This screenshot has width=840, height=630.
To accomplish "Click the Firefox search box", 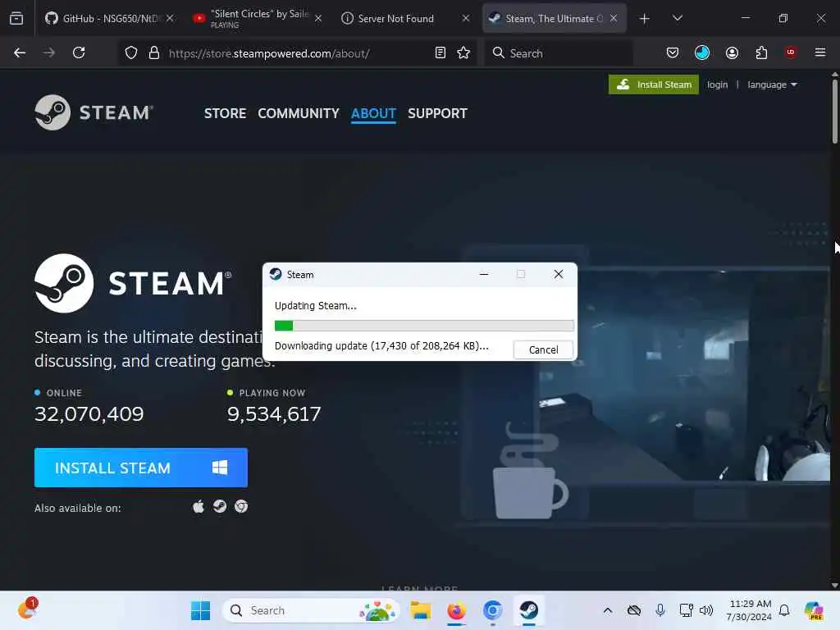I will (559, 53).
